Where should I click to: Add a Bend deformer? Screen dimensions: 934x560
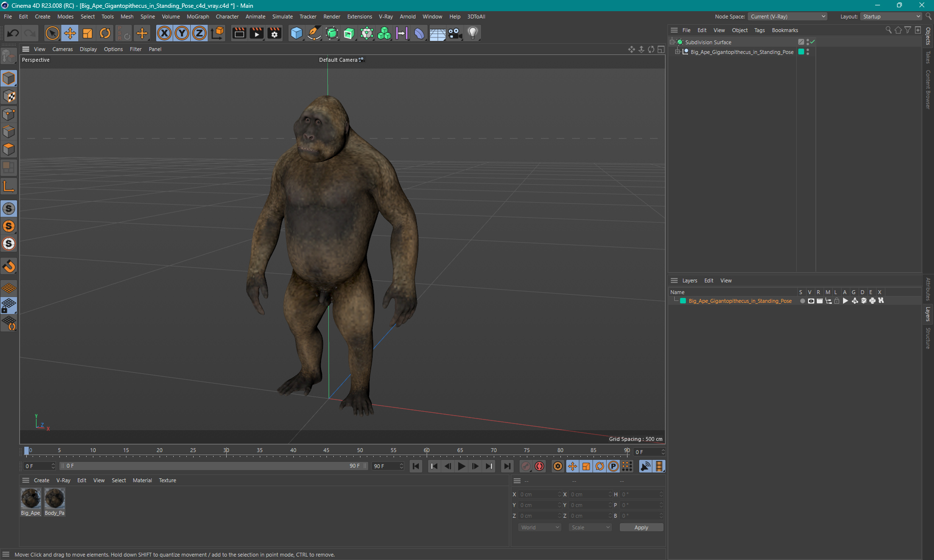(x=419, y=33)
